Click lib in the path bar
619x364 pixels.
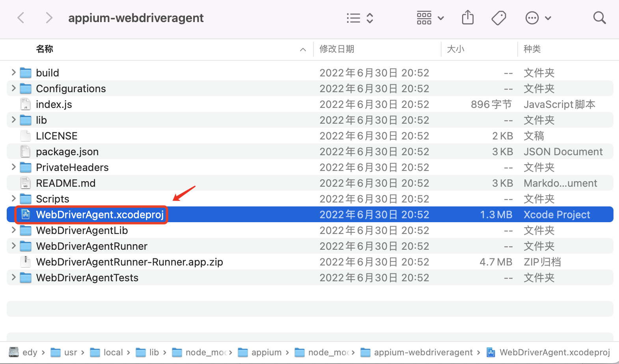tap(147, 352)
